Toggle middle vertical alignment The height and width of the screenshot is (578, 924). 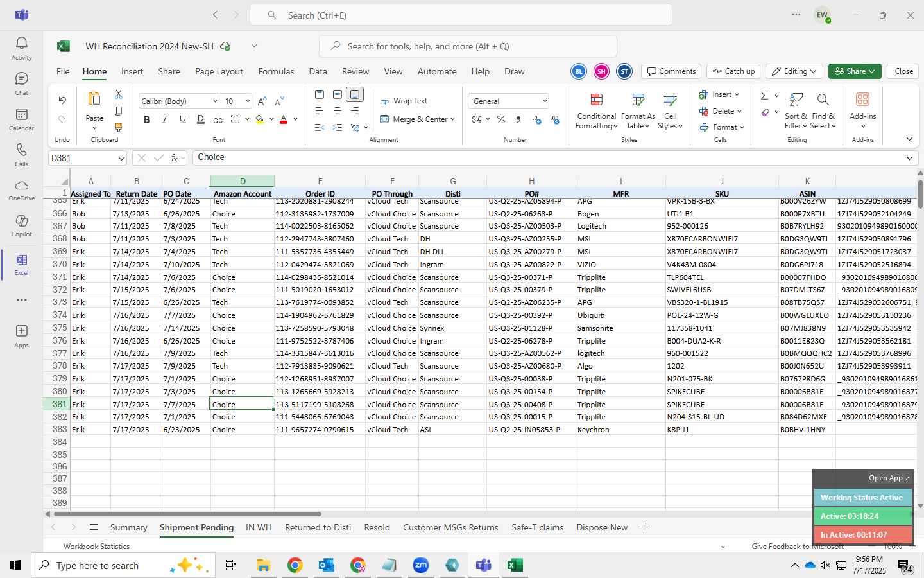[337, 94]
